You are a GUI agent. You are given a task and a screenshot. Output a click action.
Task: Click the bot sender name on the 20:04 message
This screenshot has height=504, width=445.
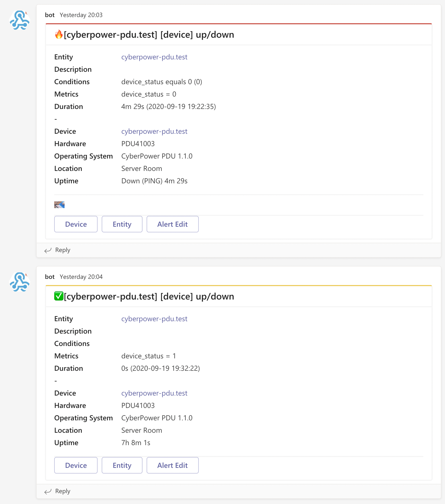click(x=50, y=277)
